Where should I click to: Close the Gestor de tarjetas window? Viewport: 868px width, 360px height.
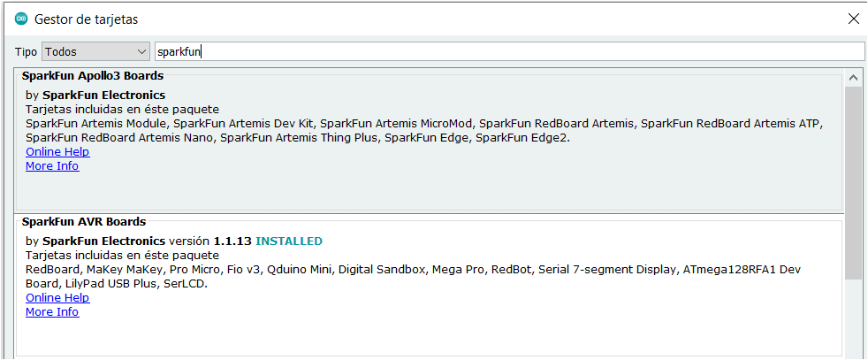coord(853,19)
